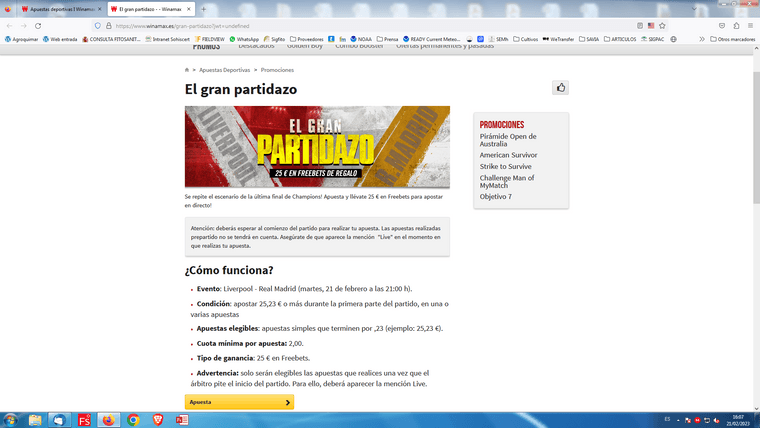Open the extensions toolbar icon

(x=736, y=26)
